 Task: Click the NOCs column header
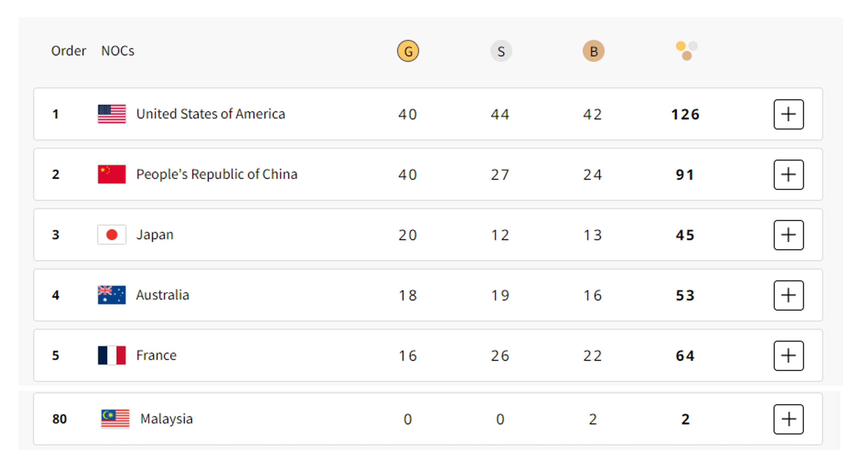[x=118, y=51]
